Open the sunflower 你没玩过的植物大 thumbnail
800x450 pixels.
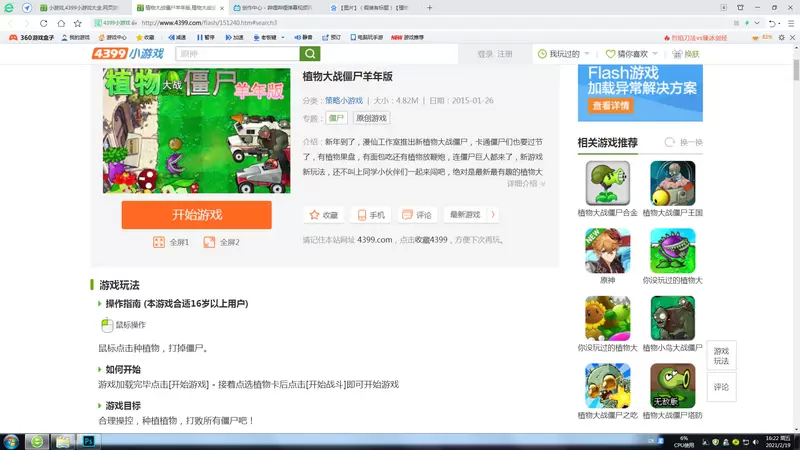tap(607, 318)
